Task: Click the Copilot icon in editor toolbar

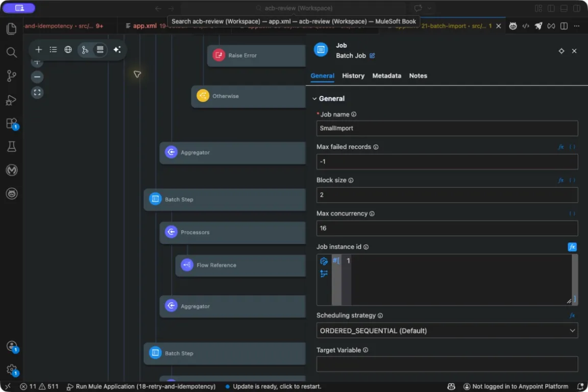Action: point(513,26)
